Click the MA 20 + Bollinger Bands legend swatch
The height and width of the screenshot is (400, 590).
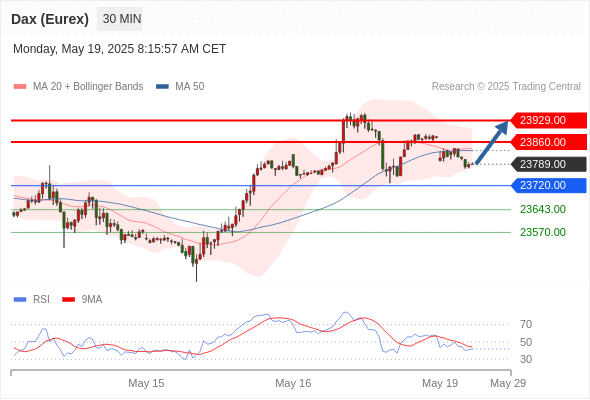[x=20, y=87]
